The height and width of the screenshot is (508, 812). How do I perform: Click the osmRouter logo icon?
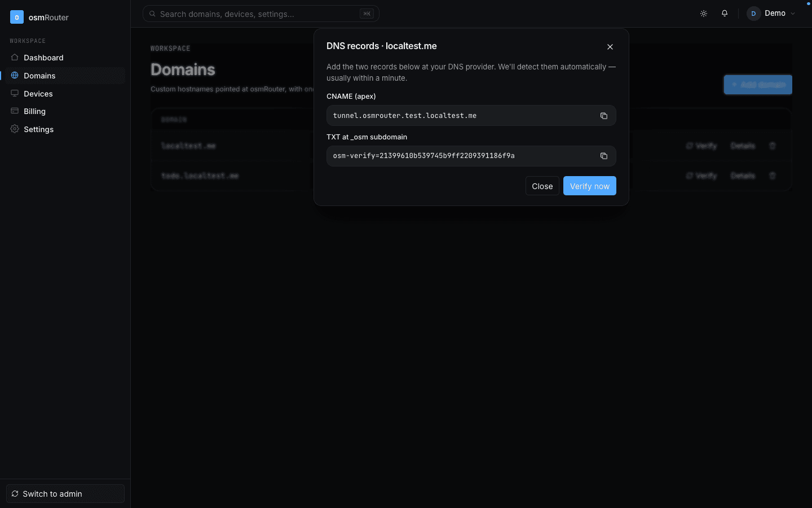click(17, 17)
